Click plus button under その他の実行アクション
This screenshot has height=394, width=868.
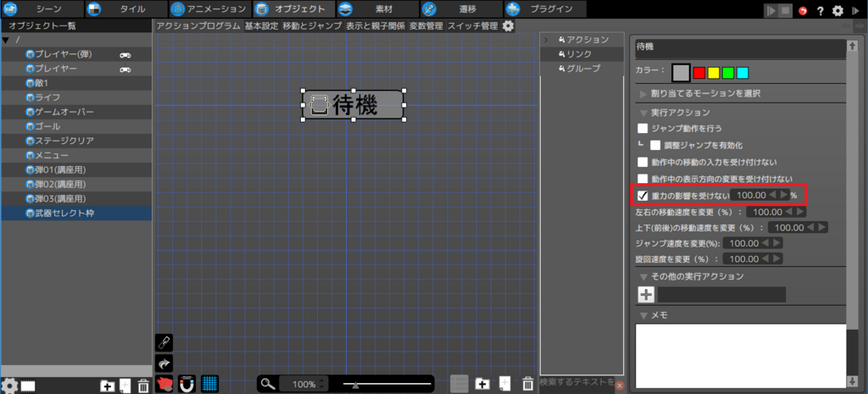pyautogui.click(x=646, y=295)
